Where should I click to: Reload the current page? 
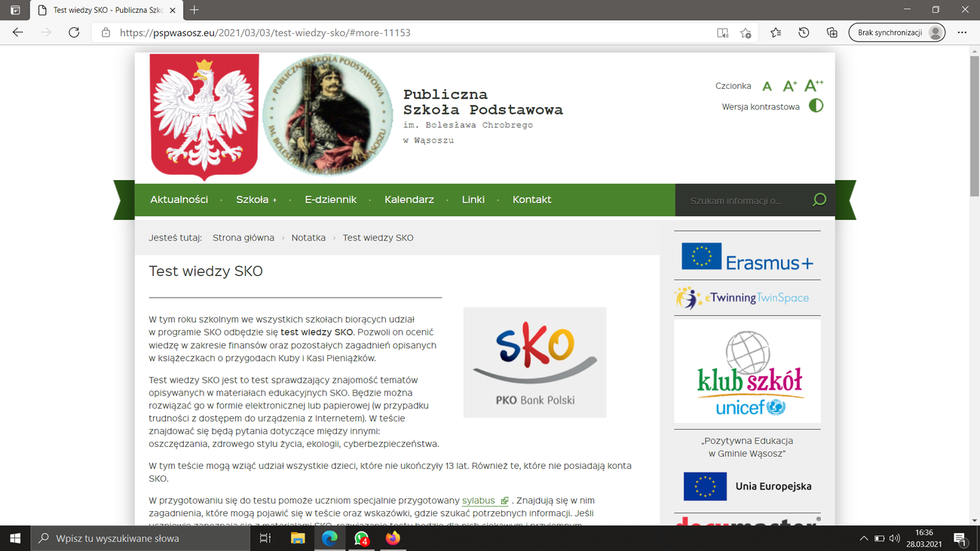tap(74, 32)
